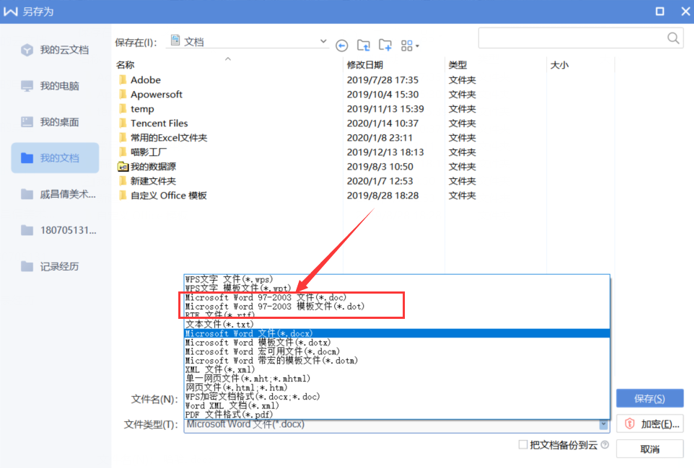Click the search magnifier icon

[673, 39]
